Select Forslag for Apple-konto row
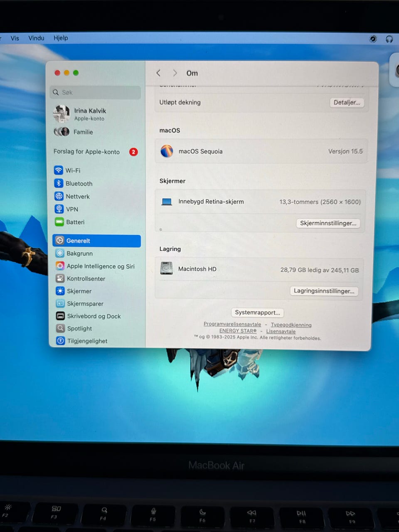 [x=96, y=152]
